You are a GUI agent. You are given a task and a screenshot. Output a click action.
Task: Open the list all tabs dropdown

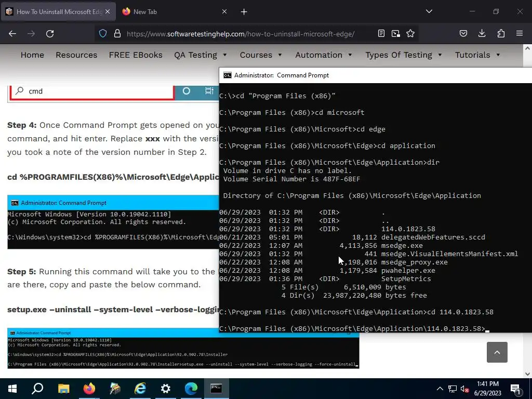click(x=429, y=11)
